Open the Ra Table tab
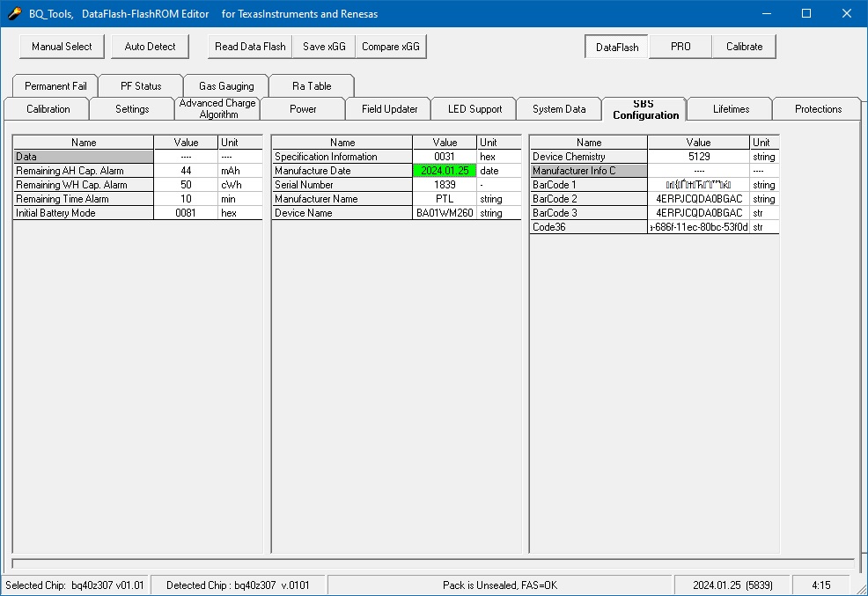The width and height of the screenshot is (868, 596). [x=312, y=85]
